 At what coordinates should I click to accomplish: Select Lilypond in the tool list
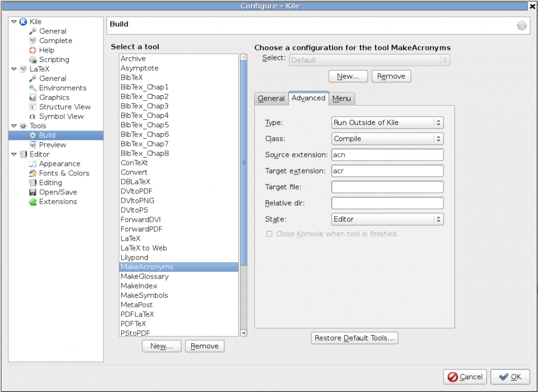[x=179, y=257]
